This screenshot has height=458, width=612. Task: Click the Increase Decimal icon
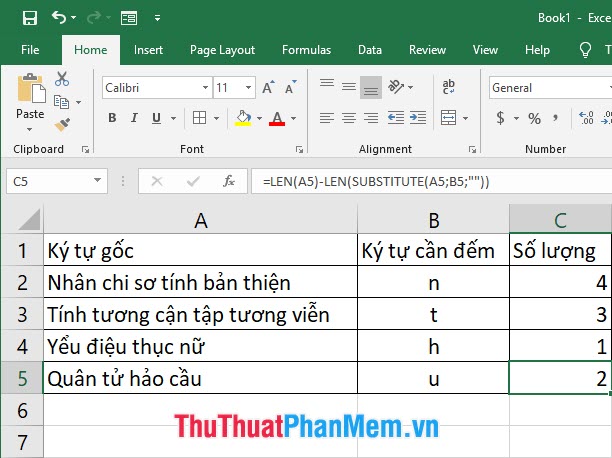[586, 118]
